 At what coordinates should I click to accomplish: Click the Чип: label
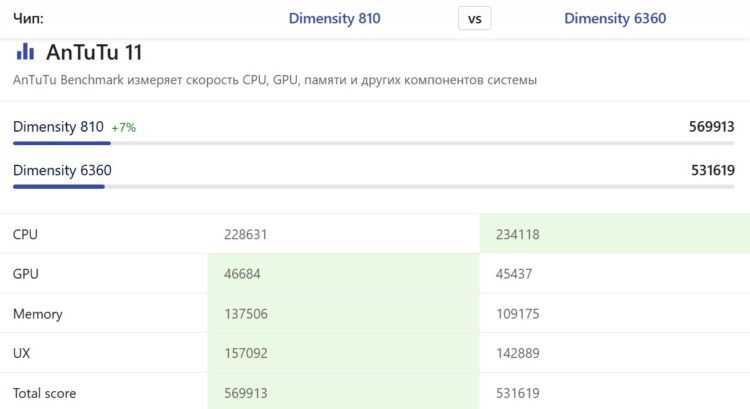[x=28, y=19]
